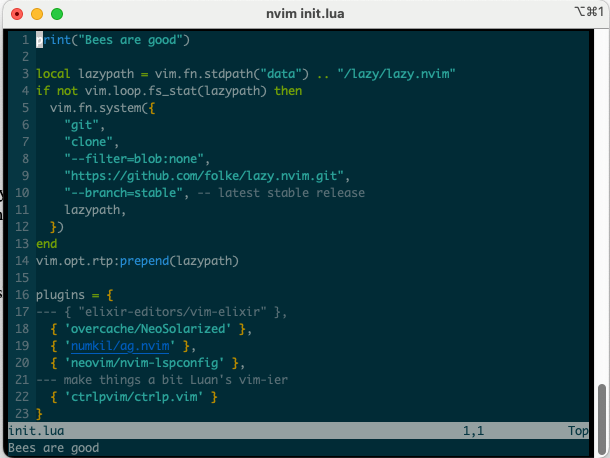Screen dimensions: 610x458
Task: Click 'prepend' on line 14
Action: click(x=144, y=261)
